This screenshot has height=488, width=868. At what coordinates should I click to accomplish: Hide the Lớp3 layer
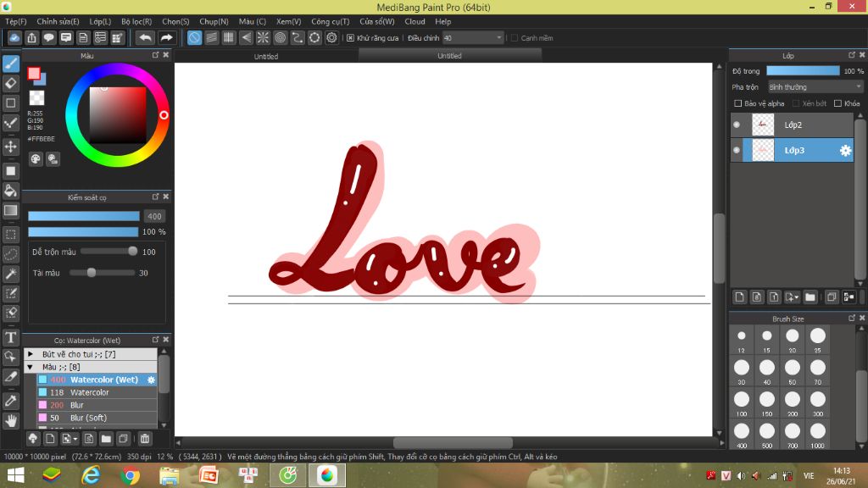point(737,150)
